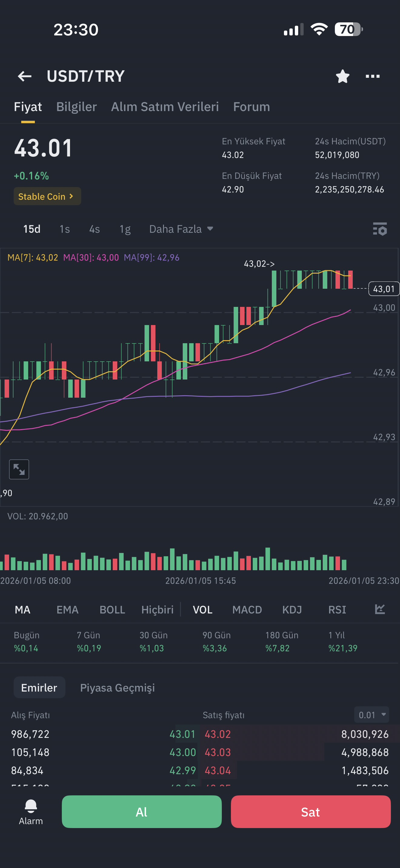Select Hiçbiri to disable main indicators
Screen dimensions: 400x868
point(157,610)
